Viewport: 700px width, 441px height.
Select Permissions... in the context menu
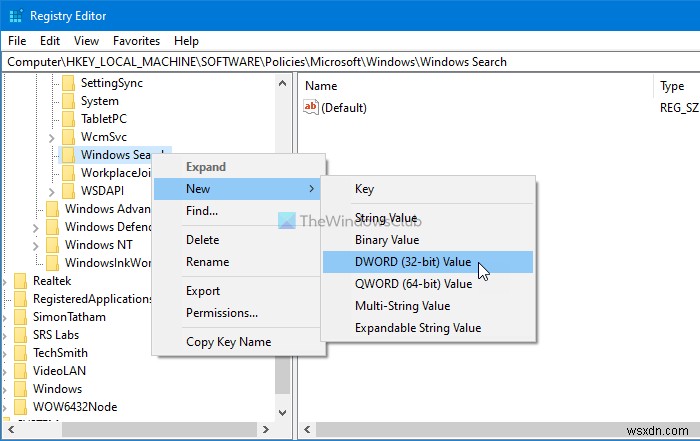point(222,313)
